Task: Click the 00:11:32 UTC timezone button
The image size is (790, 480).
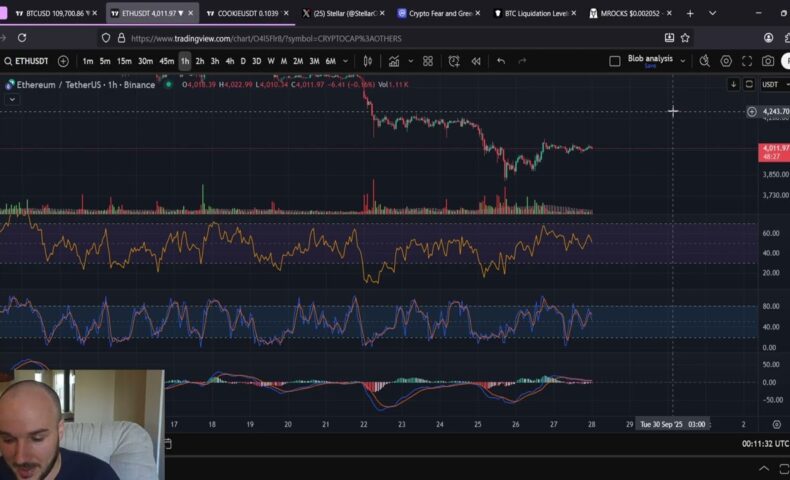Action: 765,442
